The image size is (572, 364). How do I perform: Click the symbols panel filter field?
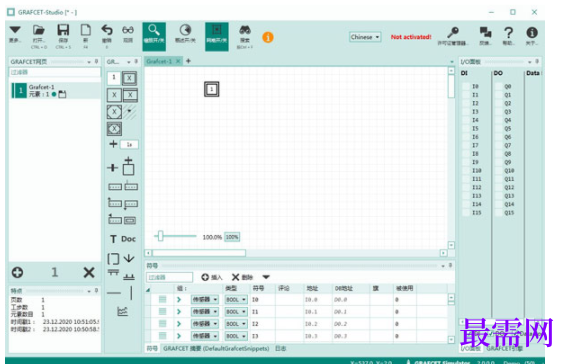coord(169,278)
